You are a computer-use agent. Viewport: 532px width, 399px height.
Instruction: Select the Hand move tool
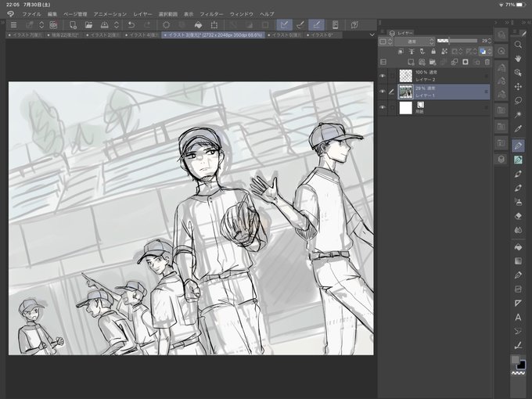pyautogui.click(x=518, y=59)
